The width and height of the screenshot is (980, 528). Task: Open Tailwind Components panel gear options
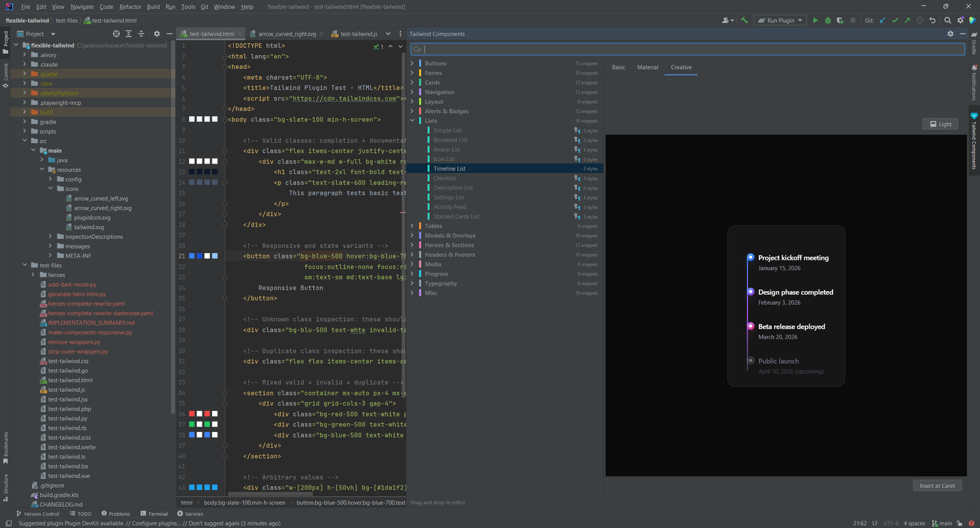(x=951, y=34)
